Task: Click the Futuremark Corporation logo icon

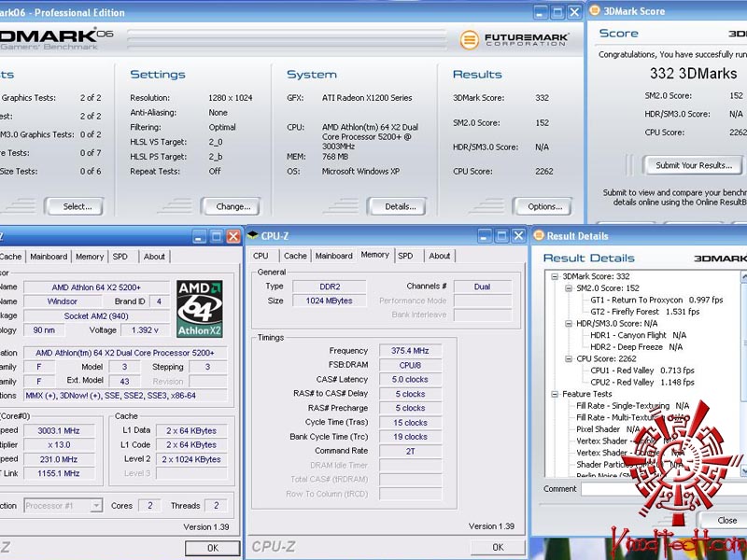Action: [x=469, y=39]
